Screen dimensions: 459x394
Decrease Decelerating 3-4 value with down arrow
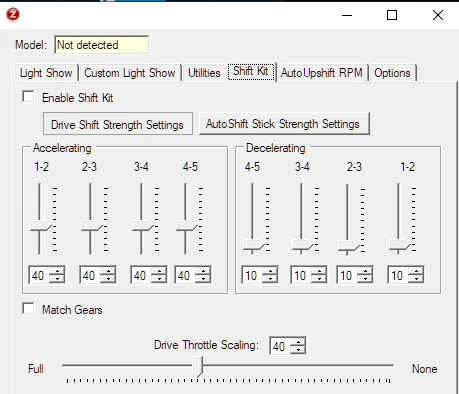coord(320,279)
